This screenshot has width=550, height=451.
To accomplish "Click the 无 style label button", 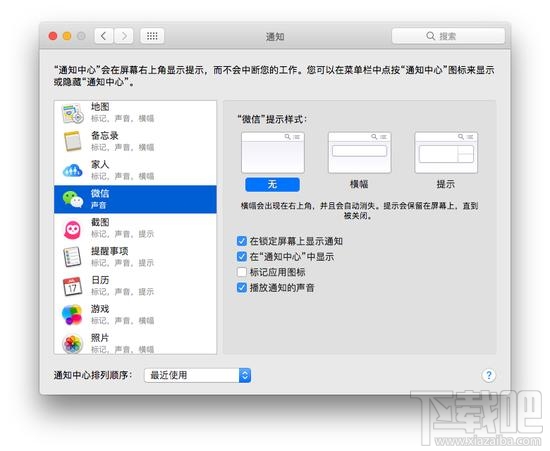I will 273,184.
